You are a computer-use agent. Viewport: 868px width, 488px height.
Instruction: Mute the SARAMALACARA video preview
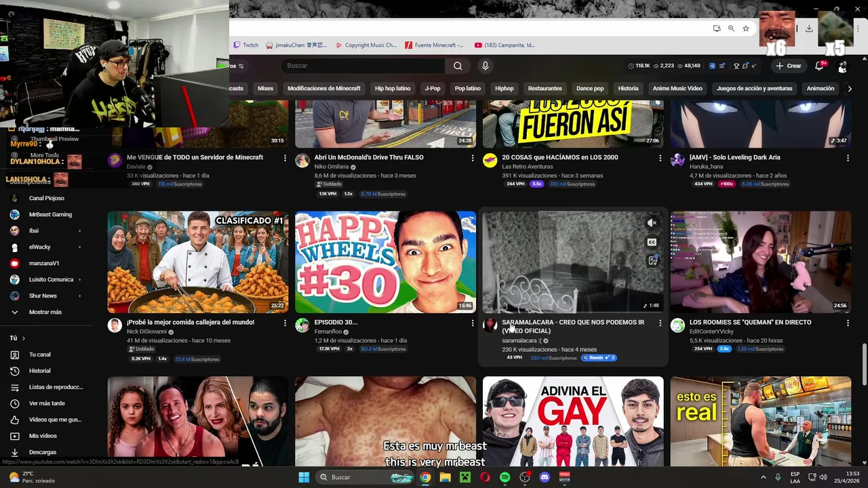[x=652, y=223]
